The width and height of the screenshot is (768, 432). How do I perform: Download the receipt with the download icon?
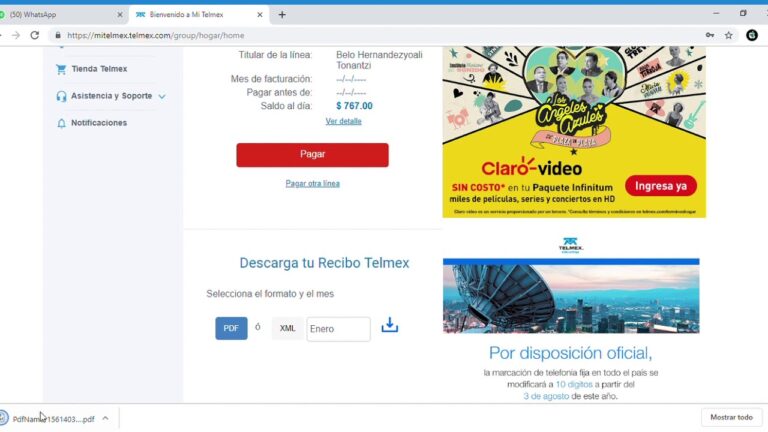pos(390,325)
